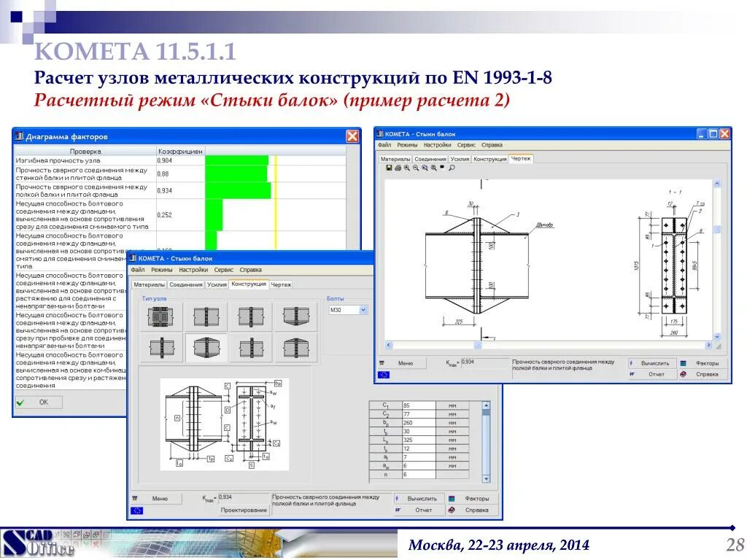Click the parameter diagram thumbnail in Конструкция window
The width and height of the screenshot is (747, 560).
[x=225, y=425]
